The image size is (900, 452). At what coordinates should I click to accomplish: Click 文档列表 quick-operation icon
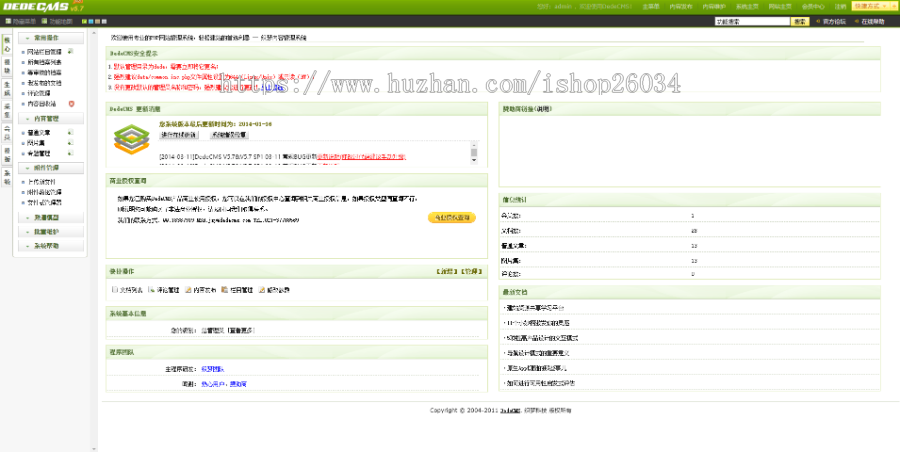(115, 290)
